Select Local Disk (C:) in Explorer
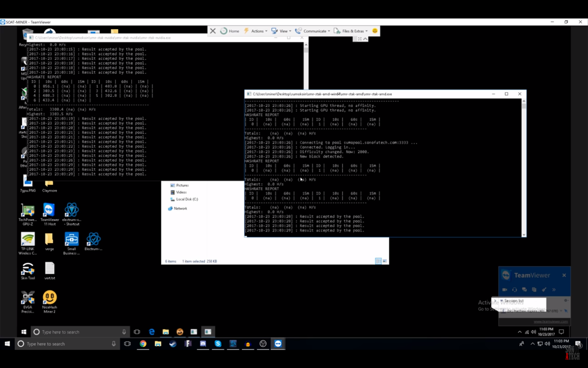The image size is (588, 368). [x=184, y=199]
